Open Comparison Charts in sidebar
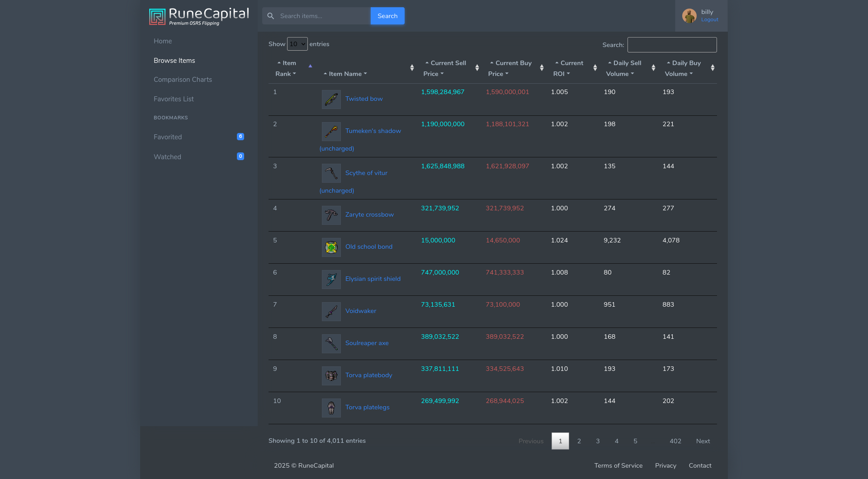Image resolution: width=868 pixels, height=479 pixels. click(183, 80)
